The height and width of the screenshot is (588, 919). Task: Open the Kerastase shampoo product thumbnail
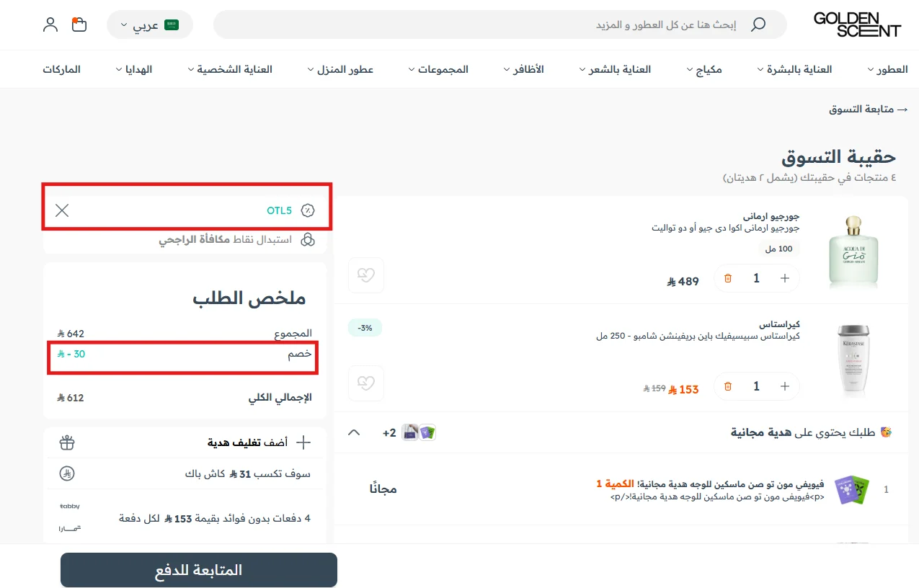(853, 358)
